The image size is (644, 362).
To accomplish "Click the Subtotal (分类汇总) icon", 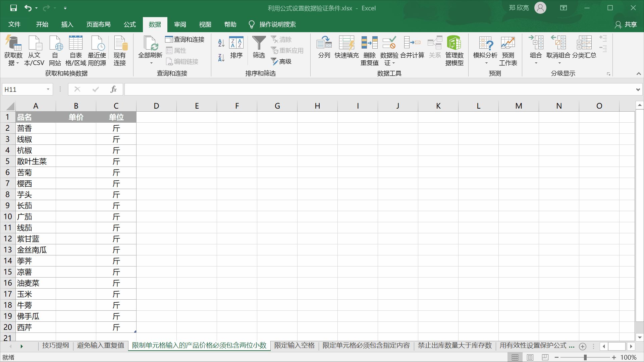I will tap(584, 43).
